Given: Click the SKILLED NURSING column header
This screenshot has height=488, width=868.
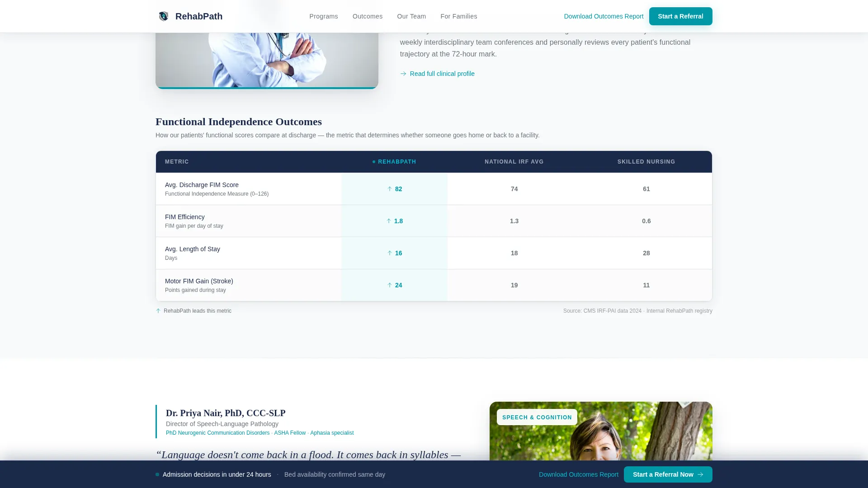Looking at the screenshot, I should tap(646, 162).
